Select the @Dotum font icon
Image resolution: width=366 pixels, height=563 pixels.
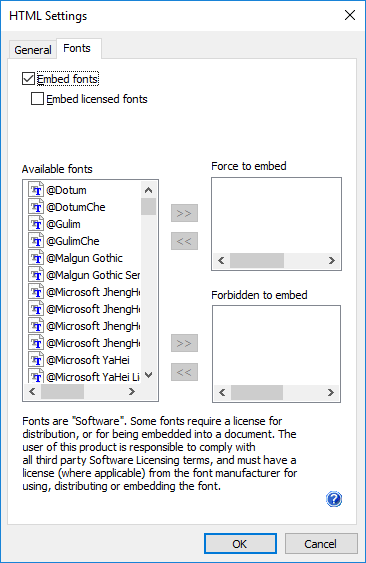tap(36, 190)
